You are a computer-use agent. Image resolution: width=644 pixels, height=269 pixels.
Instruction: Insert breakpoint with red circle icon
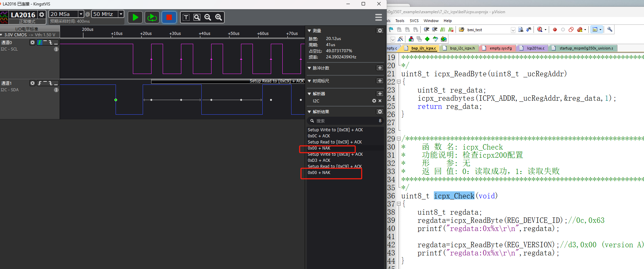tap(555, 30)
